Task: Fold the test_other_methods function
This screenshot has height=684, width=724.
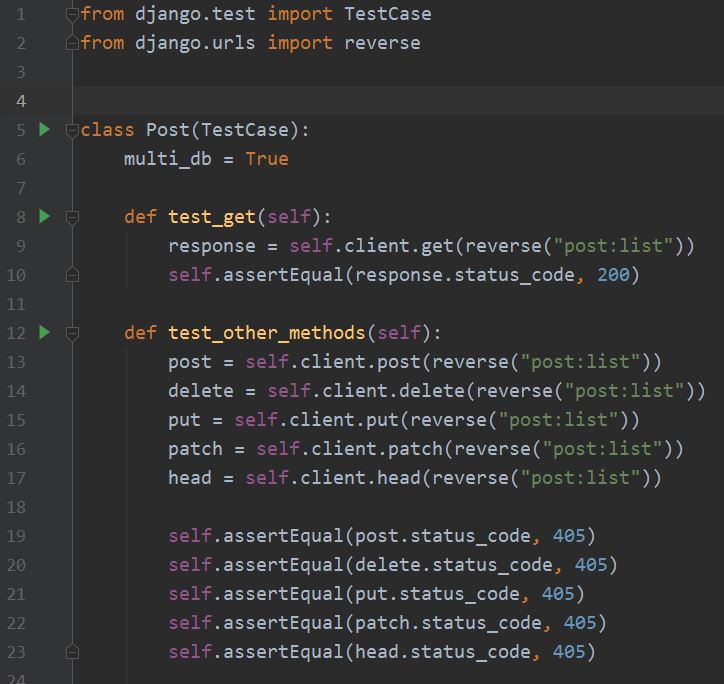Action: (x=71, y=332)
